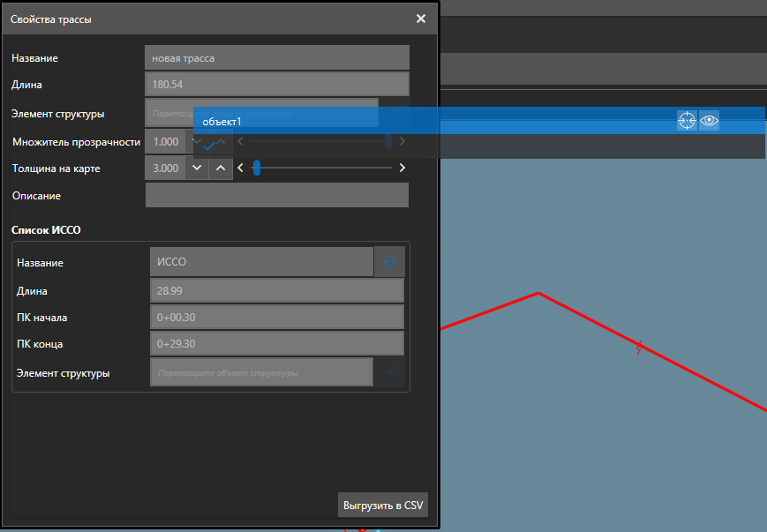767x532 pixels.
Task: Toggle visibility eye for объект1
Action: [x=710, y=121]
